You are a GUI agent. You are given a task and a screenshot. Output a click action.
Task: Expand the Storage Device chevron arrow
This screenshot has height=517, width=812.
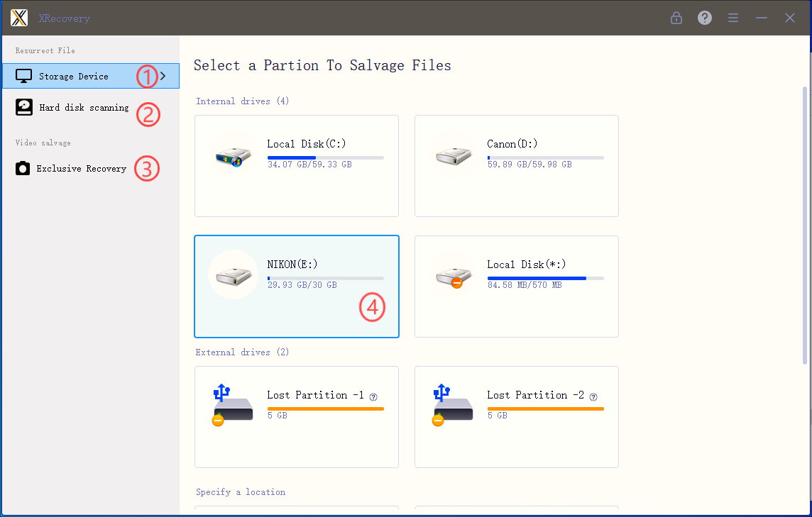pos(163,76)
